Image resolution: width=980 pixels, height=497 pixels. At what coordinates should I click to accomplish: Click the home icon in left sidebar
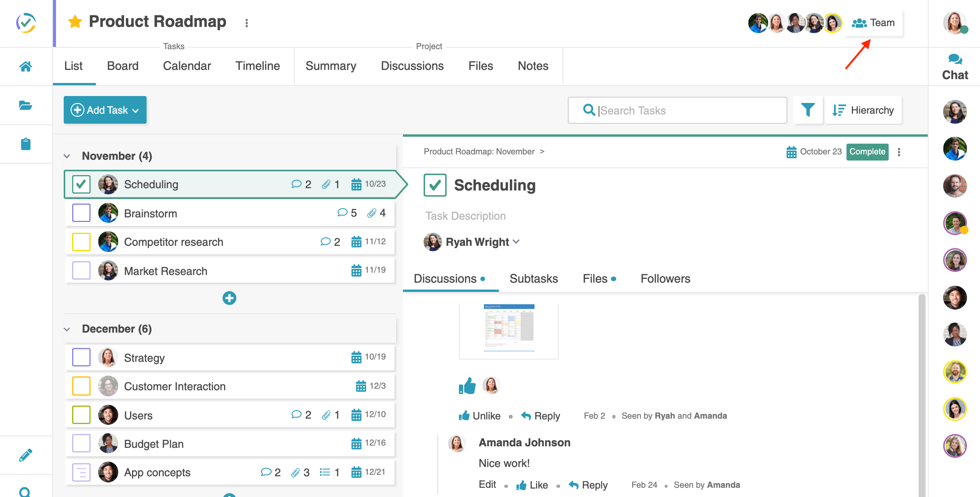[25, 66]
